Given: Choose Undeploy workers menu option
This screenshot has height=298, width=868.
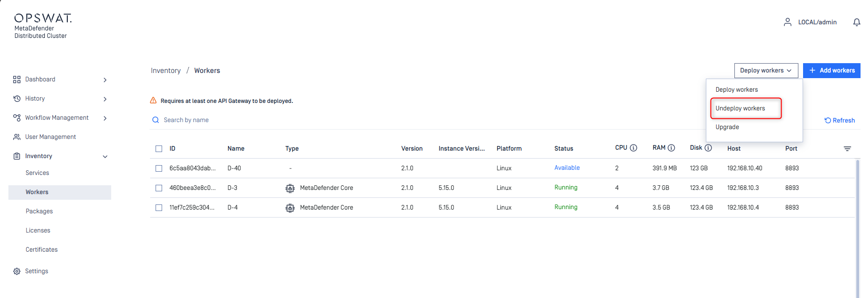Looking at the screenshot, I should click(740, 109).
